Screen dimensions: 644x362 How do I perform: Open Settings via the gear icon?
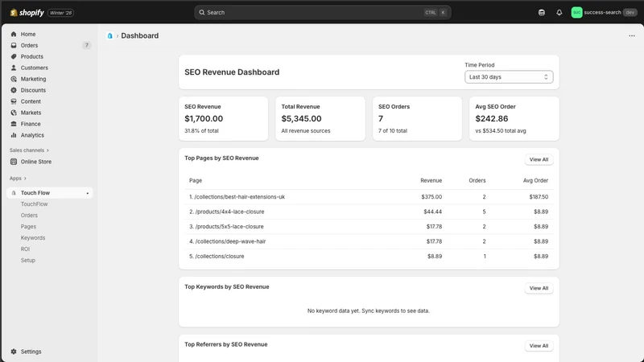[x=14, y=352]
